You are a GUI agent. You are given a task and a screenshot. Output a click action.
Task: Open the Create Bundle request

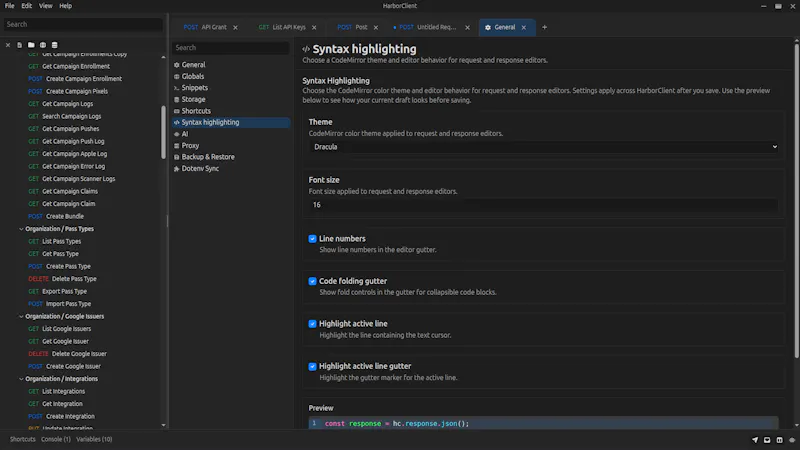(x=65, y=216)
